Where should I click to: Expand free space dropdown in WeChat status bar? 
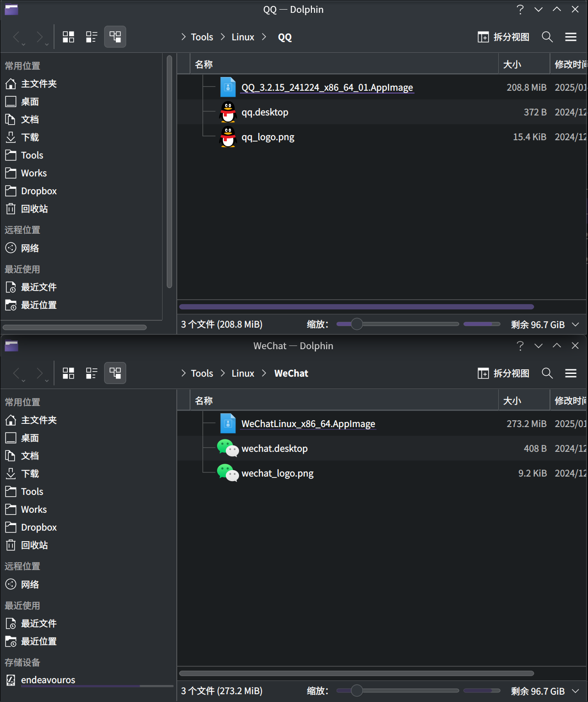576,691
